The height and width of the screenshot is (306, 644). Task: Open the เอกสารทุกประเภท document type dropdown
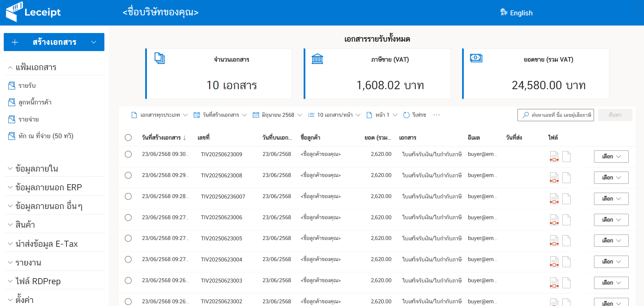pyautogui.click(x=159, y=115)
